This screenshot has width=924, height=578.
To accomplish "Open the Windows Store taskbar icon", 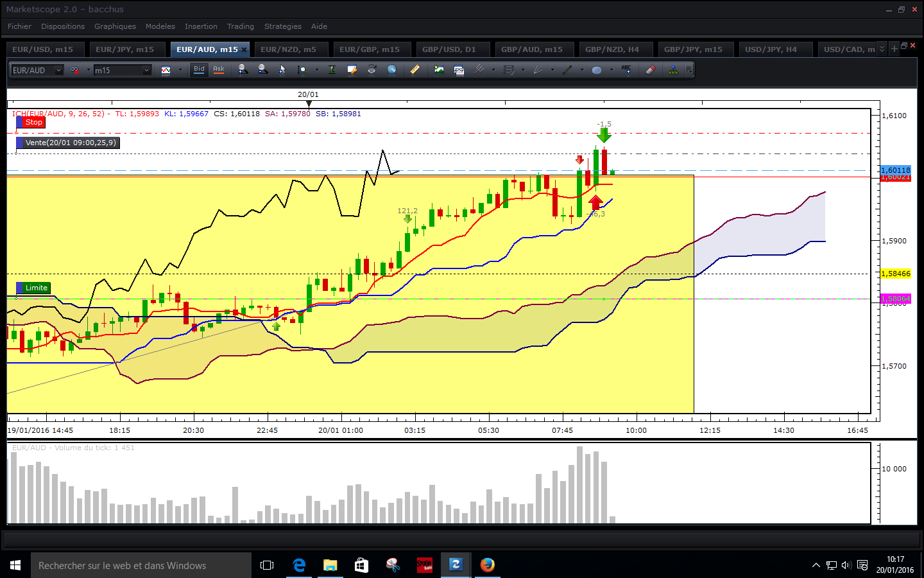I will [361, 565].
